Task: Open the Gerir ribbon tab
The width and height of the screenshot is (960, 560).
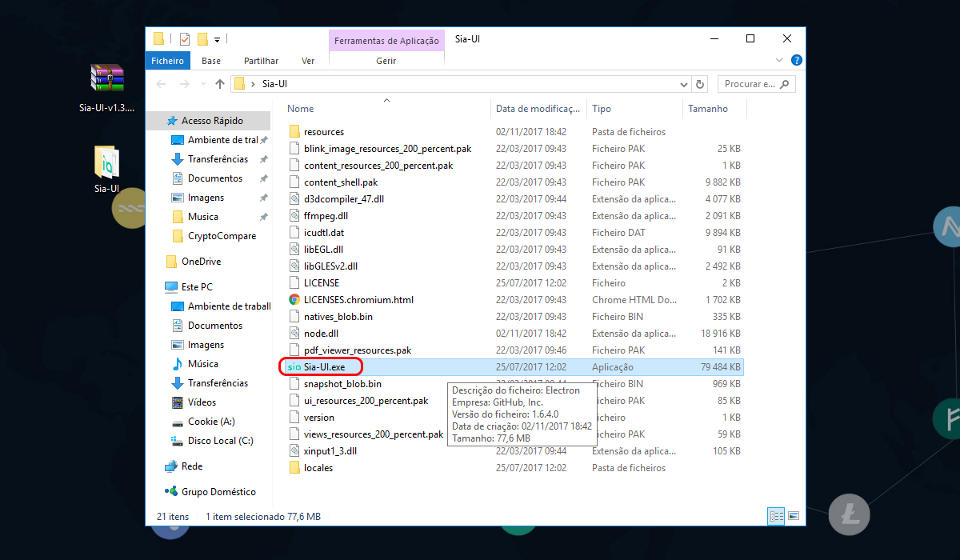Action: coord(386,61)
